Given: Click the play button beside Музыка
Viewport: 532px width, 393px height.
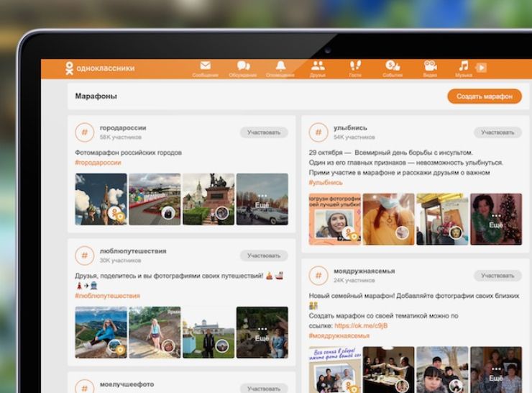Looking at the screenshot, I should (x=481, y=68).
